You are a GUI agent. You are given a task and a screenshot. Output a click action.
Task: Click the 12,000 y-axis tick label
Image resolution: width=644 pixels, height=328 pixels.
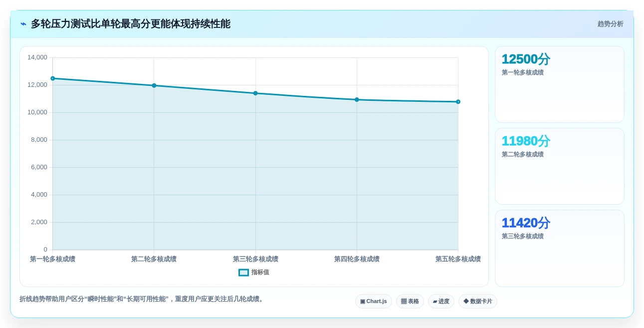[x=37, y=85]
